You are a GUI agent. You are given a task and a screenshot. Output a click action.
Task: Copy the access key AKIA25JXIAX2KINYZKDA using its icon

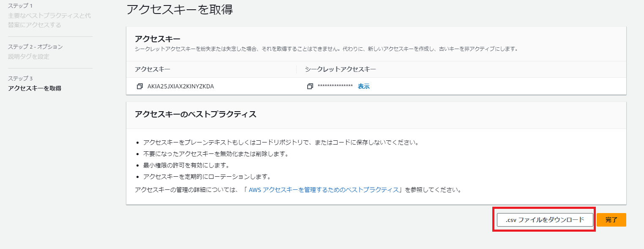[140, 86]
